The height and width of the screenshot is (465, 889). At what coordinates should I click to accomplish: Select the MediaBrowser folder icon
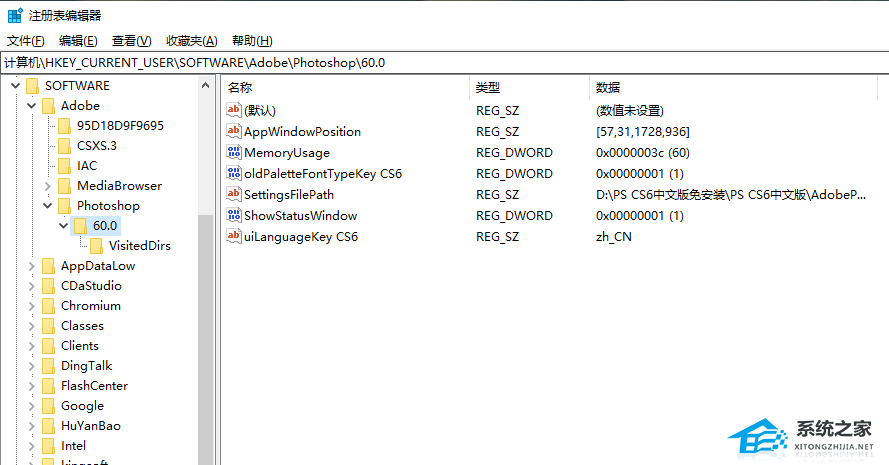[65, 186]
